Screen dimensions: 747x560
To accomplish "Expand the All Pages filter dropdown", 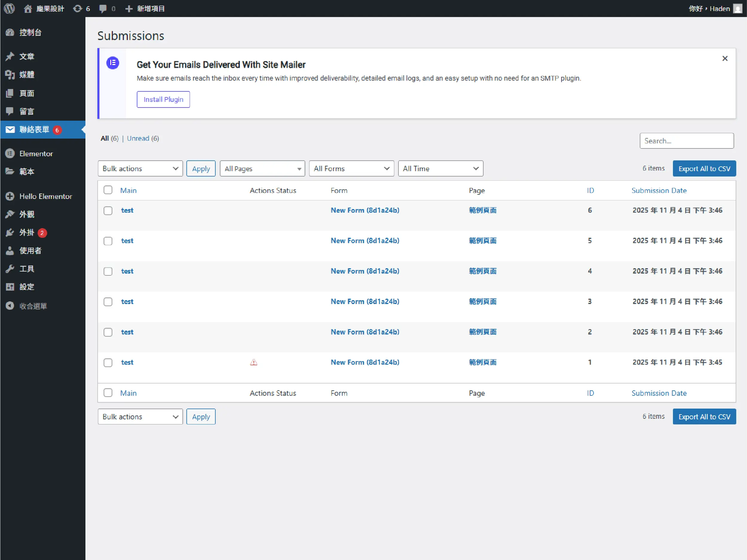I will 263,168.
